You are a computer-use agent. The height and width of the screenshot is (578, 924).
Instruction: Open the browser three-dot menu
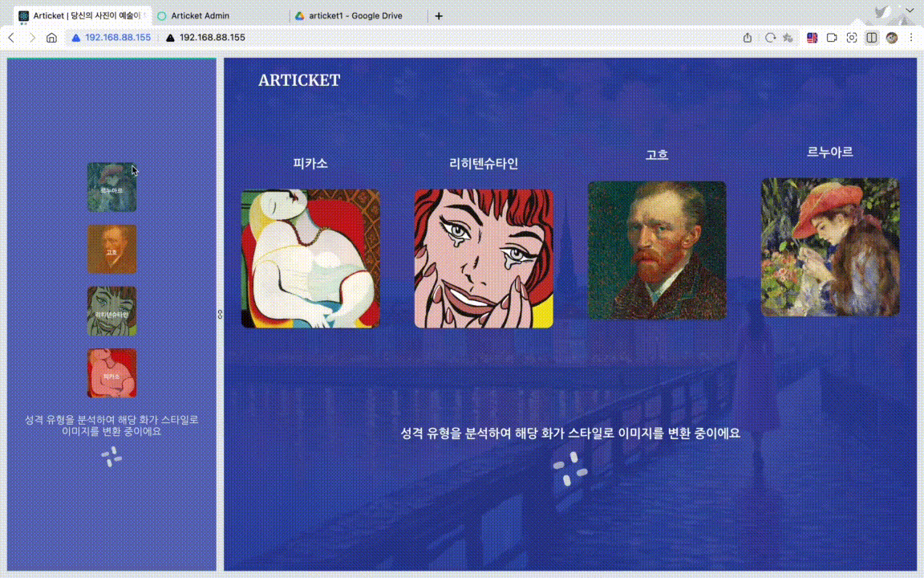click(x=911, y=38)
